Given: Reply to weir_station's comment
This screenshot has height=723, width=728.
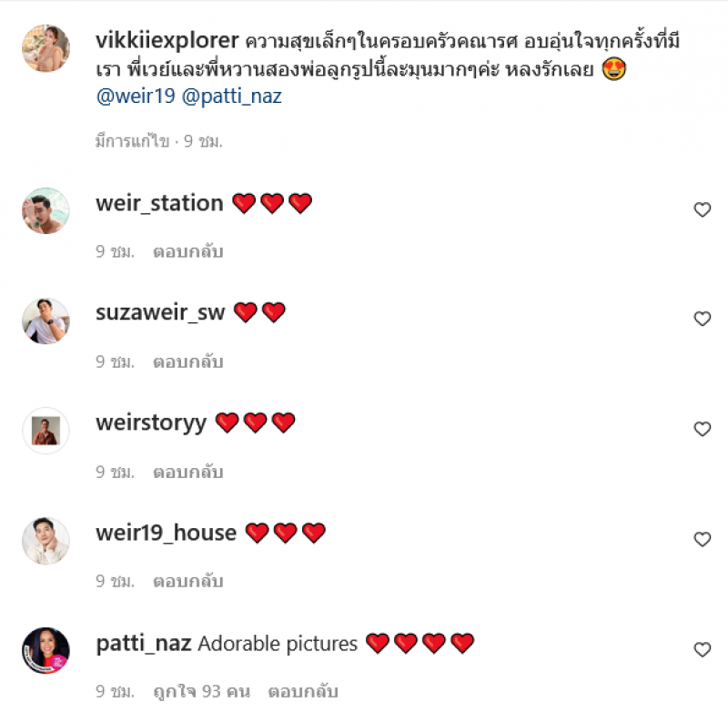Looking at the screenshot, I should (188, 251).
